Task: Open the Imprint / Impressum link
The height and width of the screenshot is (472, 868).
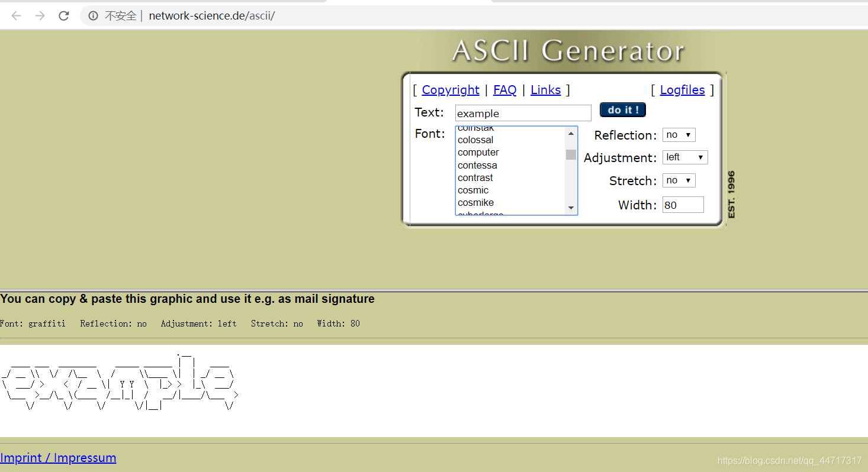Action: 58,458
